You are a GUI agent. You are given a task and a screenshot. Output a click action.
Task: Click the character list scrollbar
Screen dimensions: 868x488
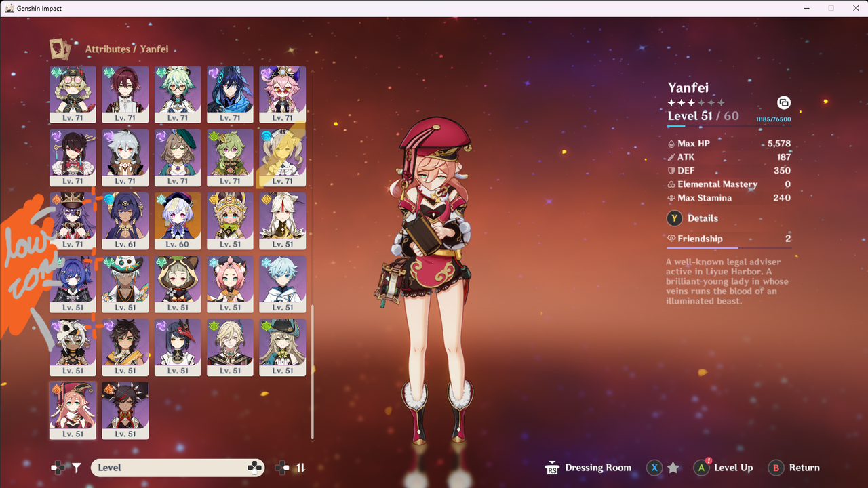coord(313,371)
